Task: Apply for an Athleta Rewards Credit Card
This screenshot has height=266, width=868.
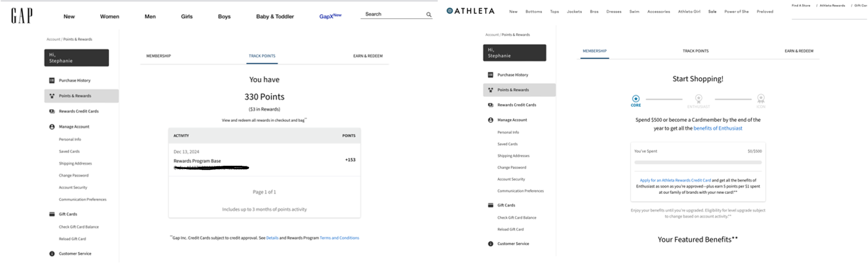Action: pos(675,180)
